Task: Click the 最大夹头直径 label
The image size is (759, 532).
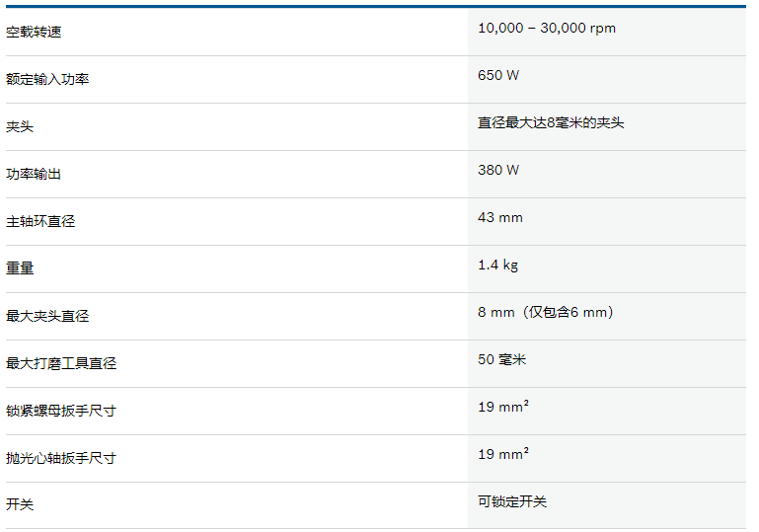Action: tap(47, 316)
